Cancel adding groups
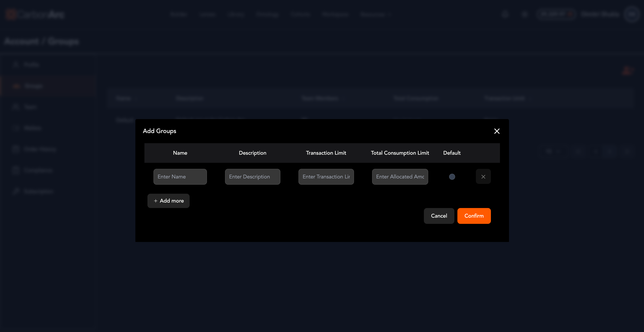Screen dimensions: 644x332 pyautogui.click(x=439, y=216)
